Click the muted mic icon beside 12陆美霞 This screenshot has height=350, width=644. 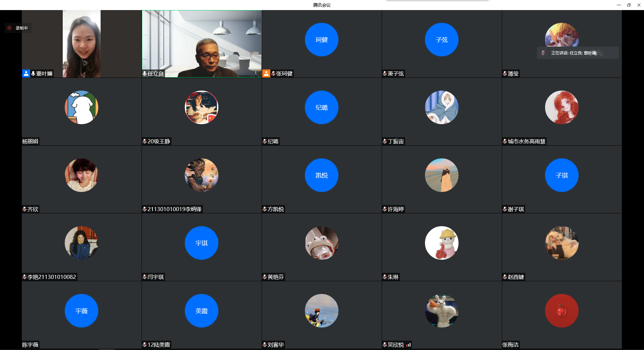[x=145, y=345]
